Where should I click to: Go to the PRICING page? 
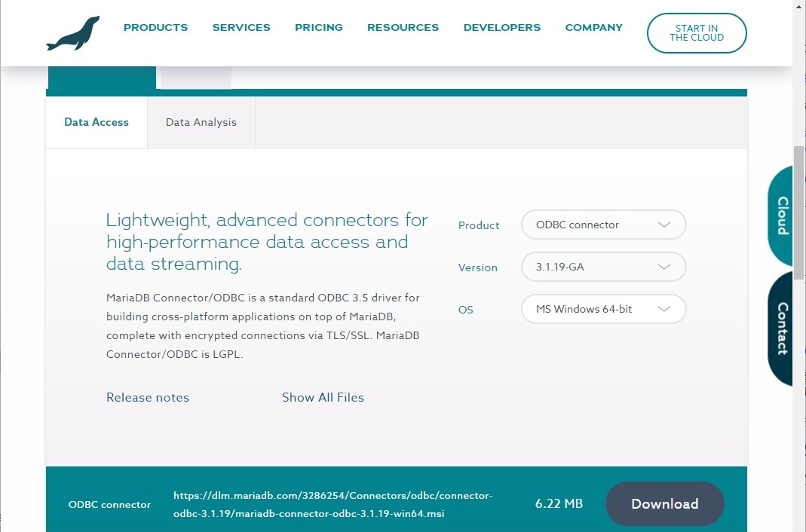(319, 28)
